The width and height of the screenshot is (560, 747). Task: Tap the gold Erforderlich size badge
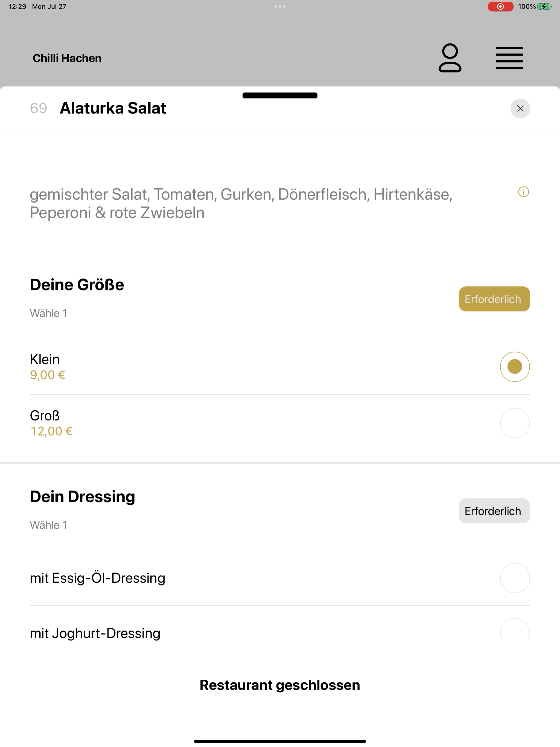pyautogui.click(x=494, y=299)
